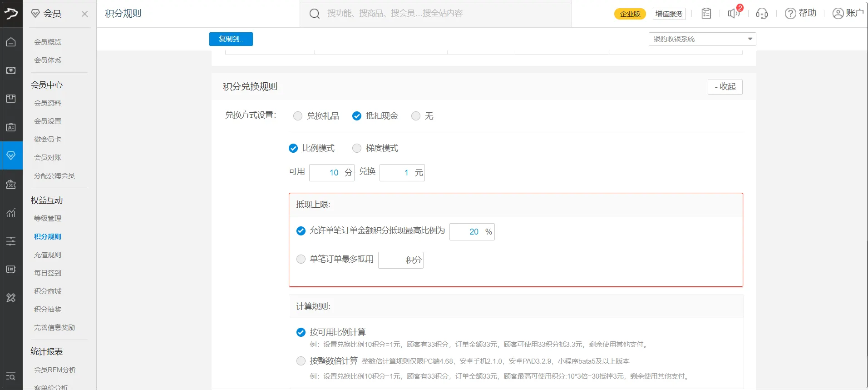This screenshot has height=390, width=868.
Task: Open 完善信息奖励 menu item
Action: 54,327
